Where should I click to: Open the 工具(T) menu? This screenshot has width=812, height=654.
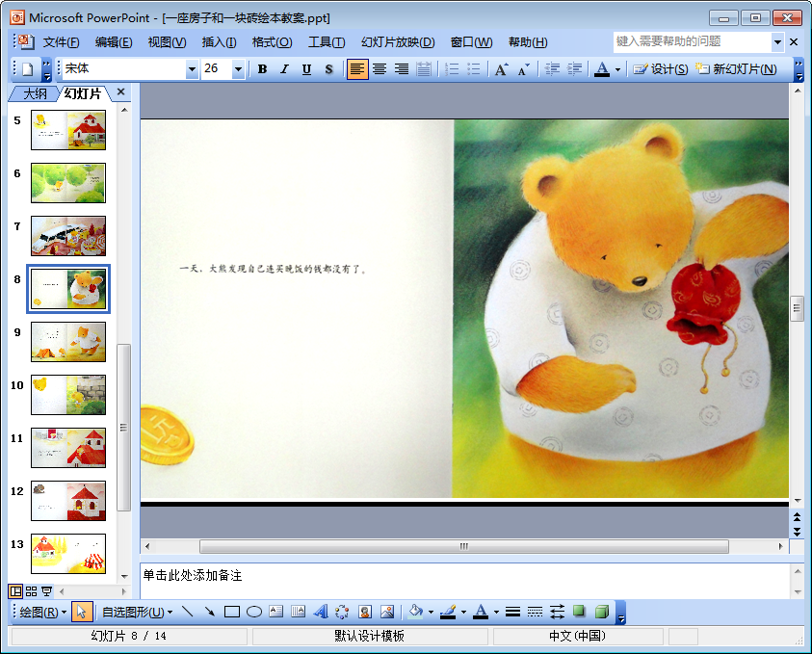(x=327, y=42)
